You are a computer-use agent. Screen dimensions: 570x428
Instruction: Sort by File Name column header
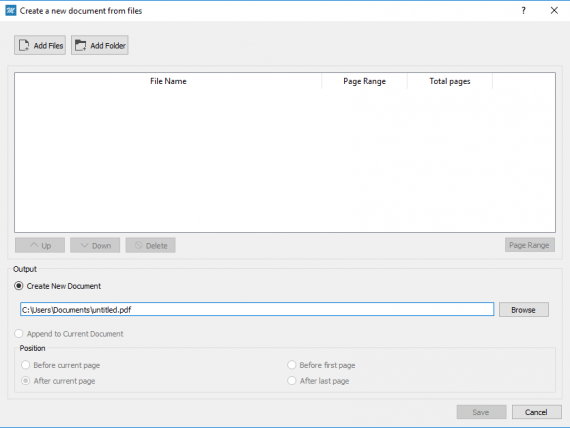coord(168,81)
